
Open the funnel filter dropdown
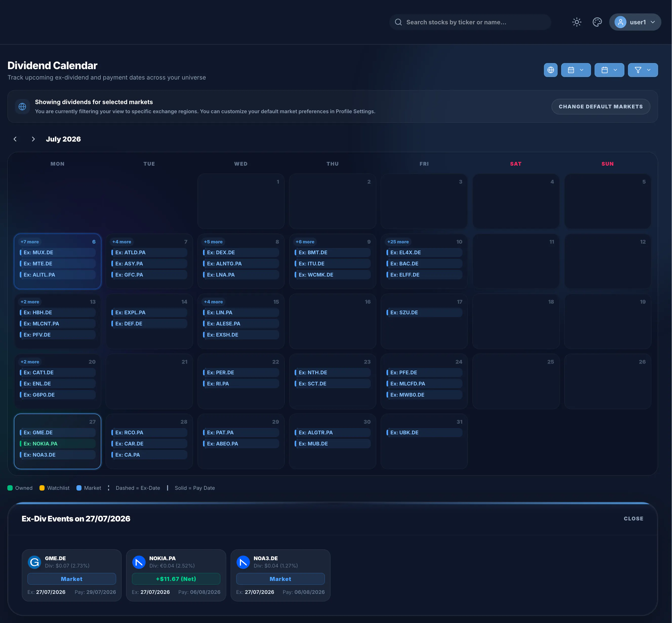pyautogui.click(x=643, y=70)
